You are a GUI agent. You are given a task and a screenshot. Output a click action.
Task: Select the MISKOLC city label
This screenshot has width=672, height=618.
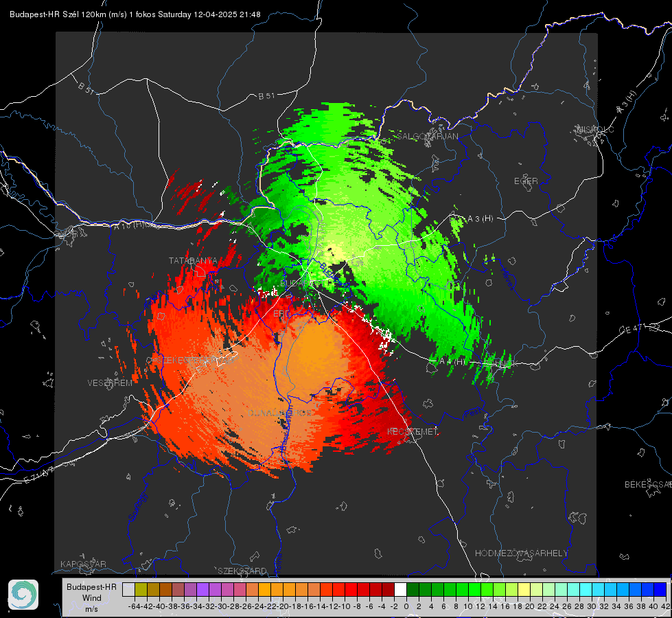pos(595,129)
